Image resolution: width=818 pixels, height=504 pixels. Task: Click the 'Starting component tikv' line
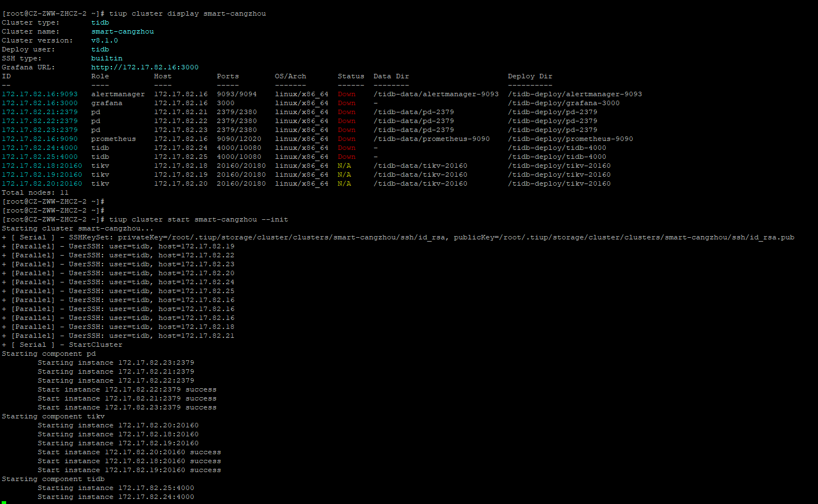[53, 416]
